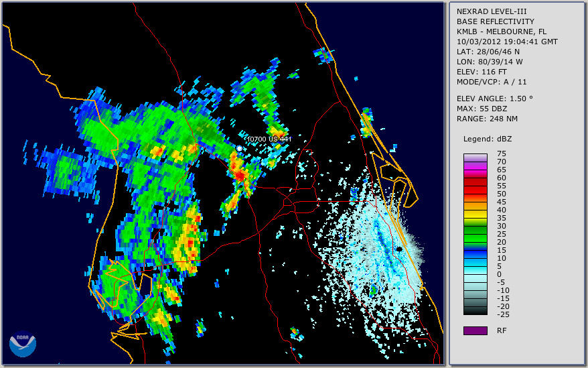The image size is (588, 368).
Task: Click the "10/03/2012 19:04:41 GMT" timestamp
Action: [507, 42]
